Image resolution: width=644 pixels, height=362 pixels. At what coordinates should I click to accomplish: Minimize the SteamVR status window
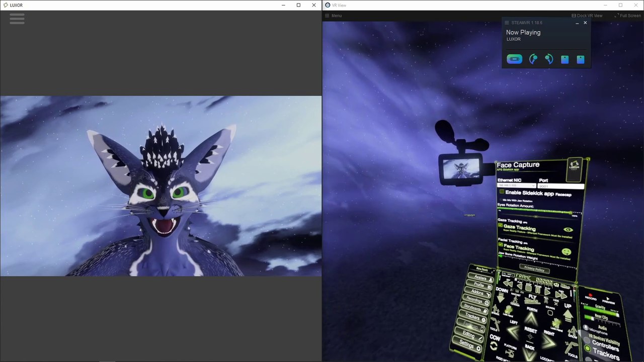pyautogui.click(x=577, y=23)
